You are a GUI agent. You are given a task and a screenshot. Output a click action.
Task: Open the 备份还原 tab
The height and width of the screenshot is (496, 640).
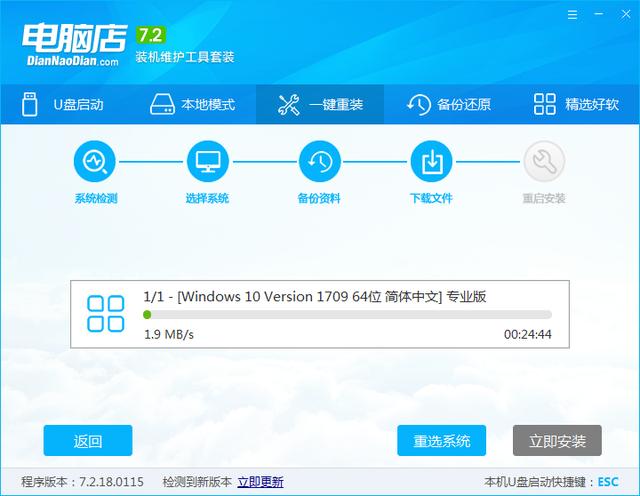pos(448,104)
